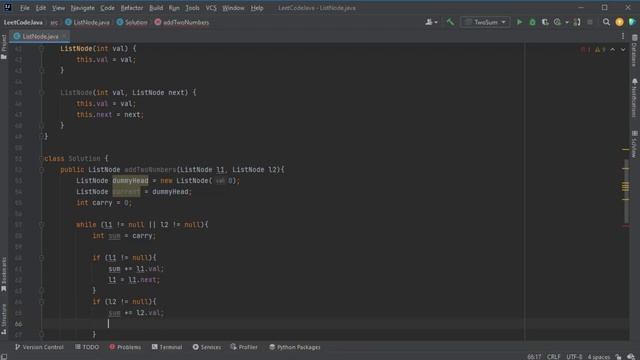Open the Services tool window
640x360 pixels.
point(207,347)
